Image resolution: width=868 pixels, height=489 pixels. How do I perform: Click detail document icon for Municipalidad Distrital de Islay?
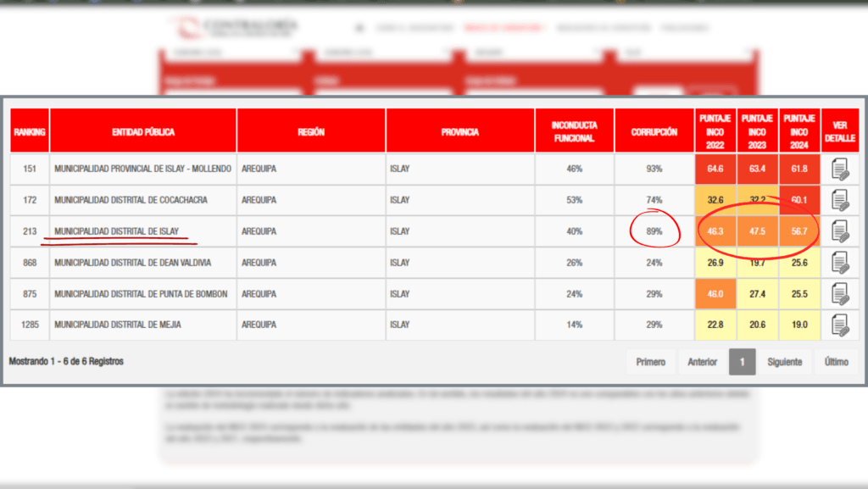pos(839,231)
